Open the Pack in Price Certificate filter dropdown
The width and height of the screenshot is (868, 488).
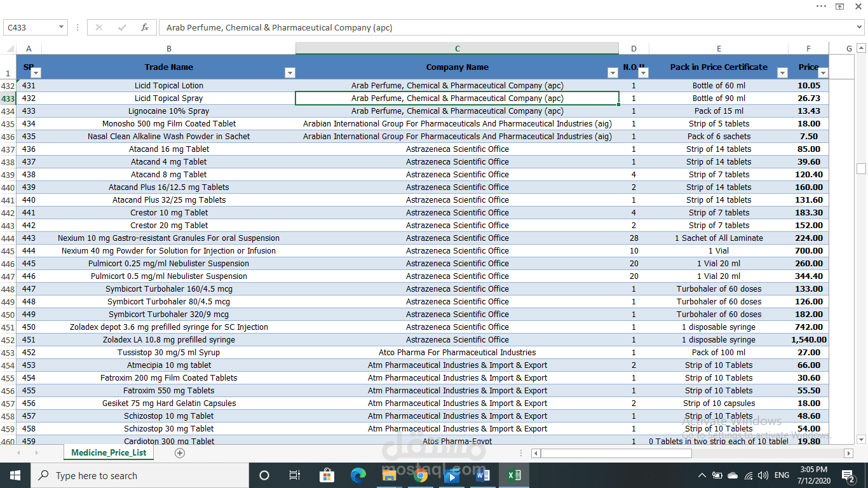point(782,73)
